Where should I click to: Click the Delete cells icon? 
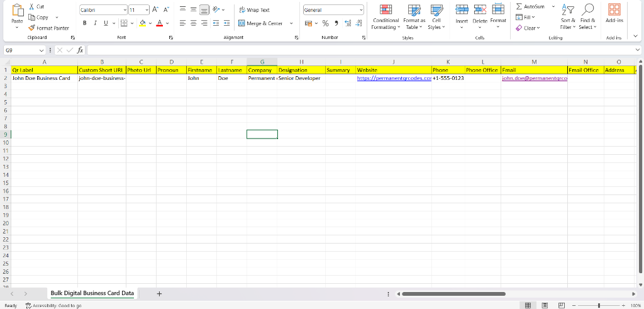coord(480,10)
